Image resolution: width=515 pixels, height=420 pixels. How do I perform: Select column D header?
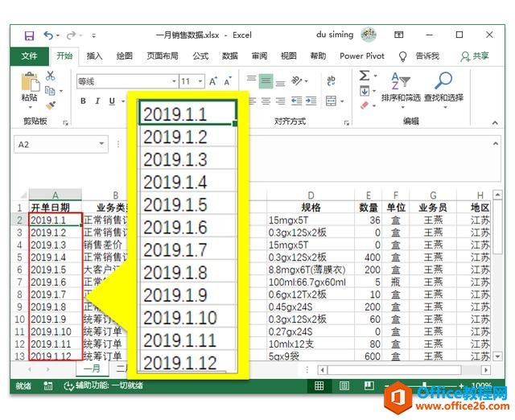pos(311,196)
